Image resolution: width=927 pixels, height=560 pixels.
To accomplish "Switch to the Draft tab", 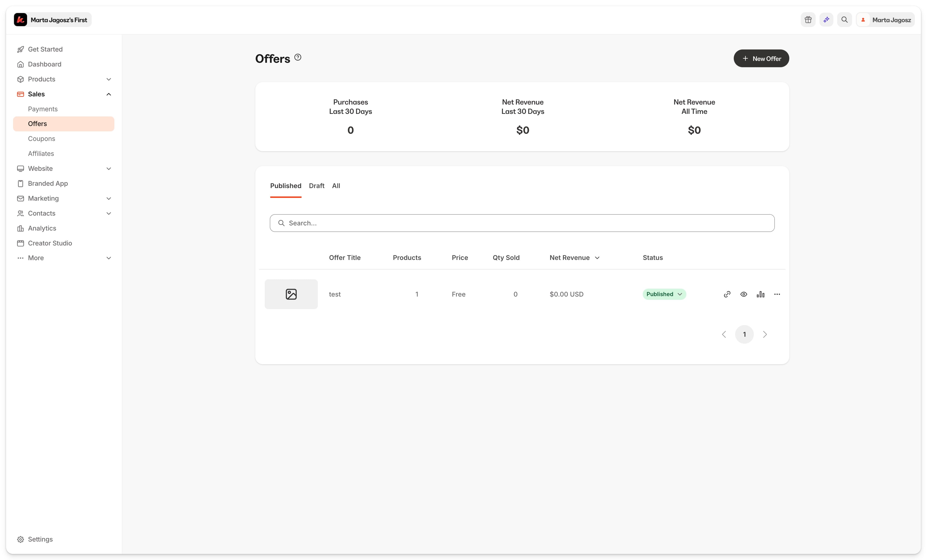I will pyautogui.click(x=316, y=186).
